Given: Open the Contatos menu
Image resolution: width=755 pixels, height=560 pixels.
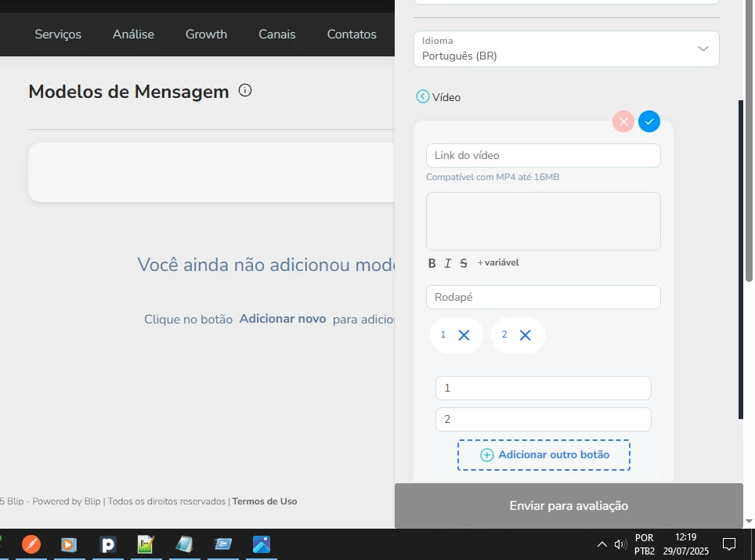Looking at the screenshot, I should pos(352,34).
